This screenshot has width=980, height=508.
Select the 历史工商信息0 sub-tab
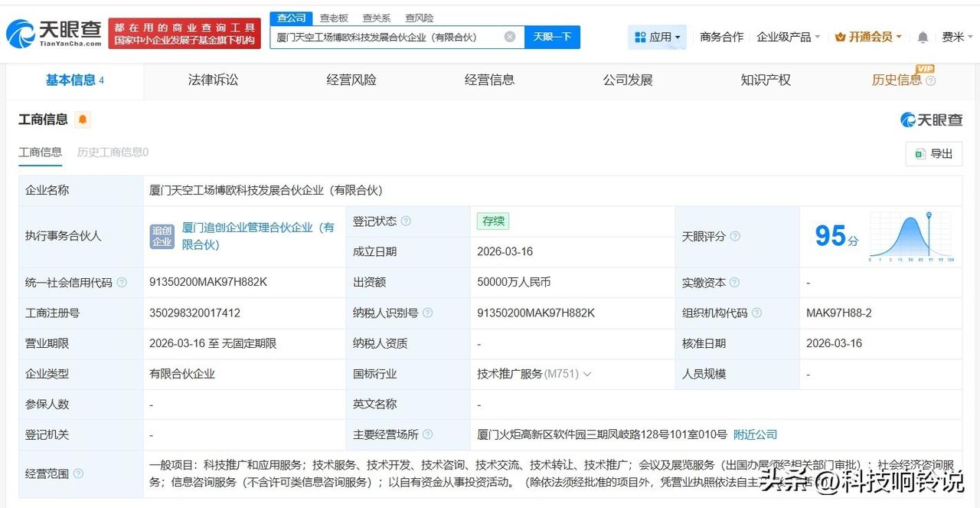click(113, 152)
